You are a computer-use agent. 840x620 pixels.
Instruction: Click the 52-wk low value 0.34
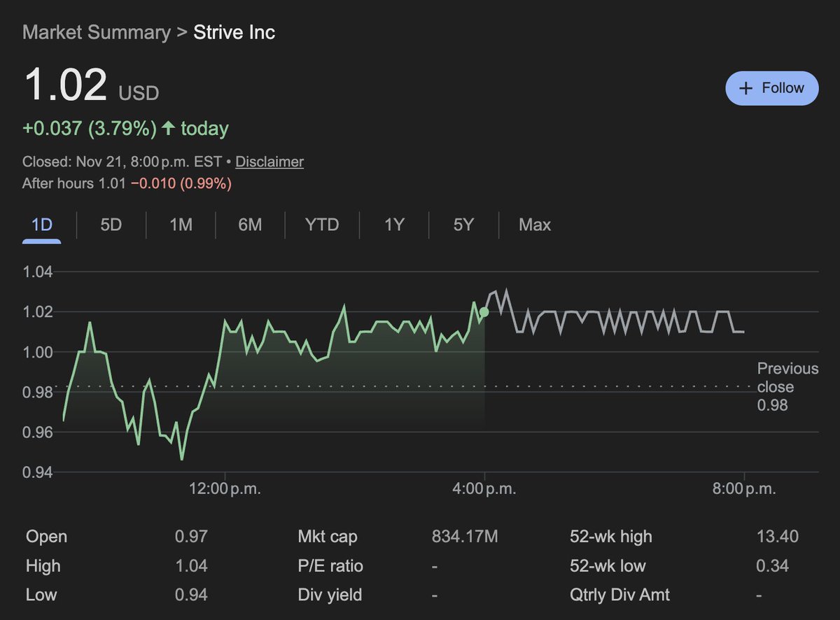click(773, 566)
